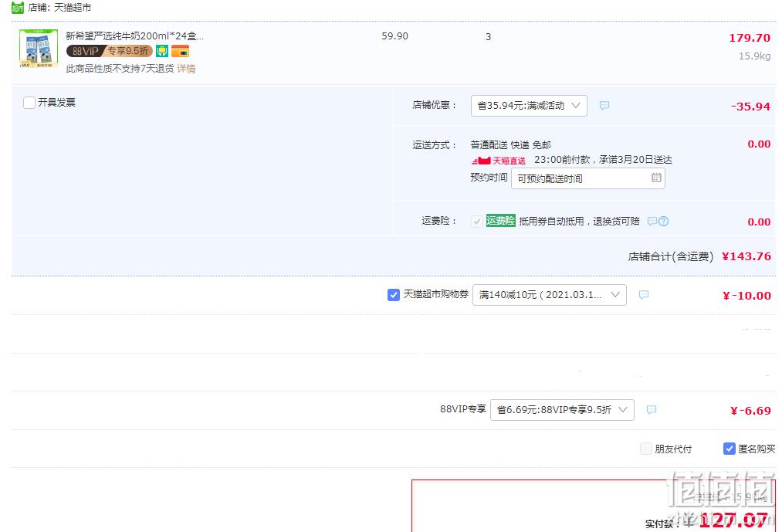782x532 pixels.
Task: Click the 23:00前付款,承诺3月20日送达 delivery promise
Action: (x=603, y=160)
